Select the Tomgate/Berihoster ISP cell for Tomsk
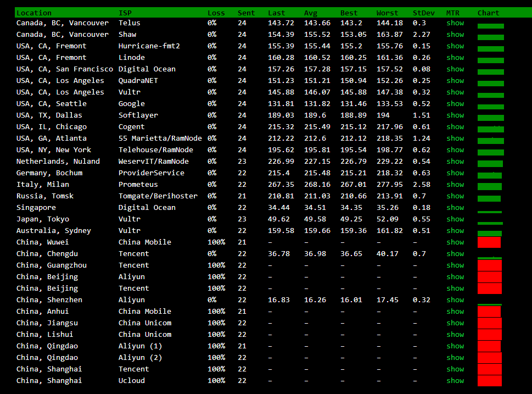This screenshot has height=394, width=532. pyautogui.click(x=158, y=196)
